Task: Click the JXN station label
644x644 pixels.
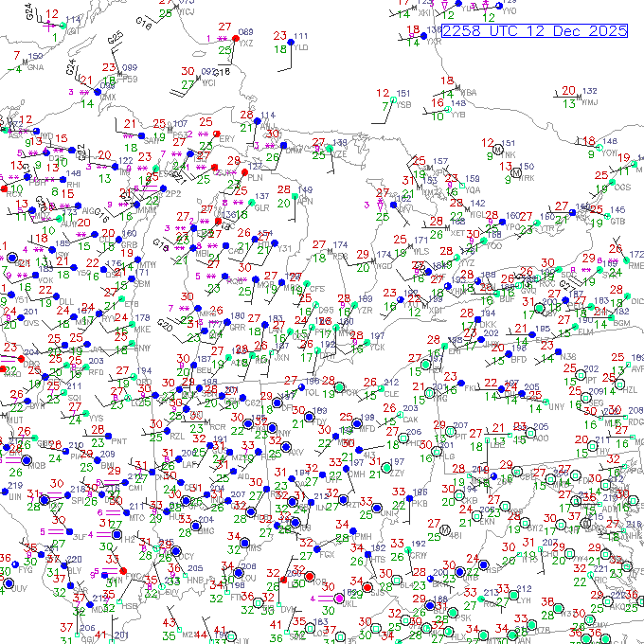Action: (282, 357)
